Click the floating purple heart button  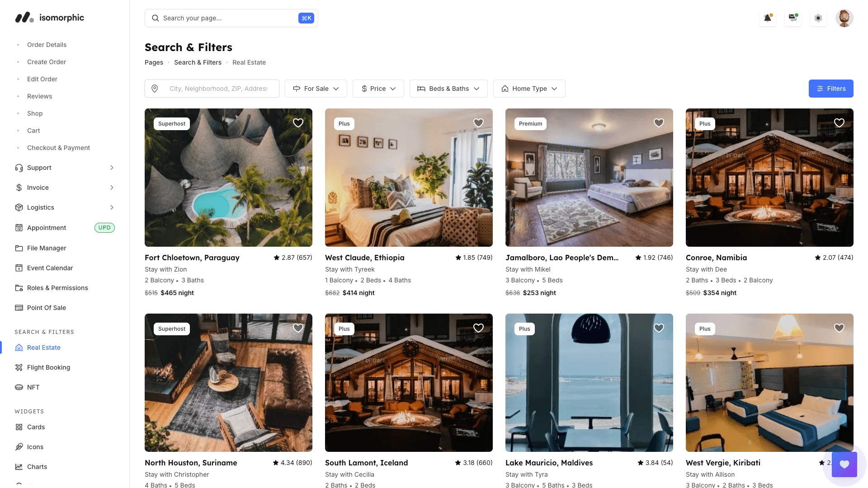click(844, 464)
